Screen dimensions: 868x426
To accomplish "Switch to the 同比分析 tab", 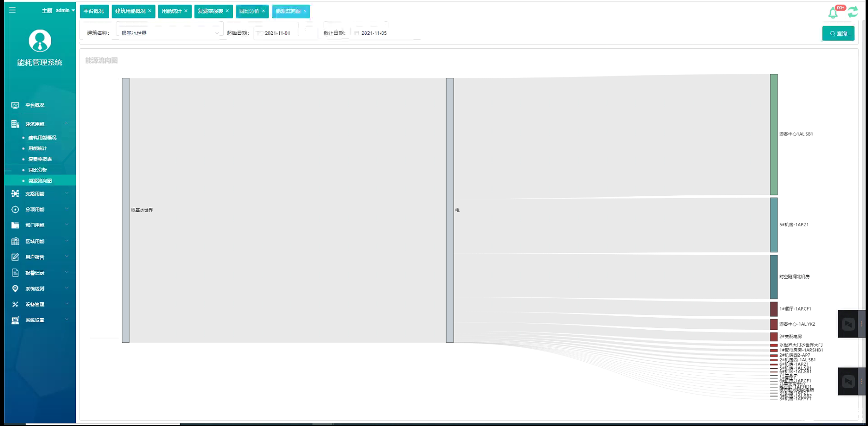I will pos(249,11).
